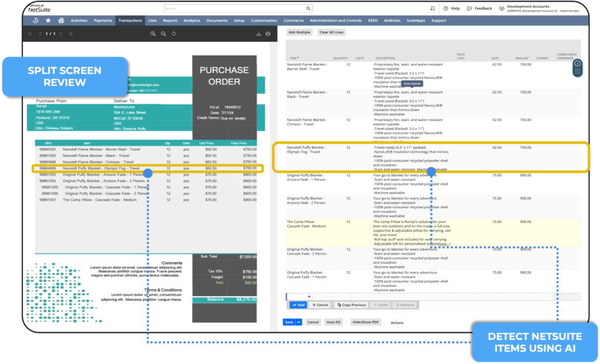Select the Camp Pillow Cascade Fade line

432,232
